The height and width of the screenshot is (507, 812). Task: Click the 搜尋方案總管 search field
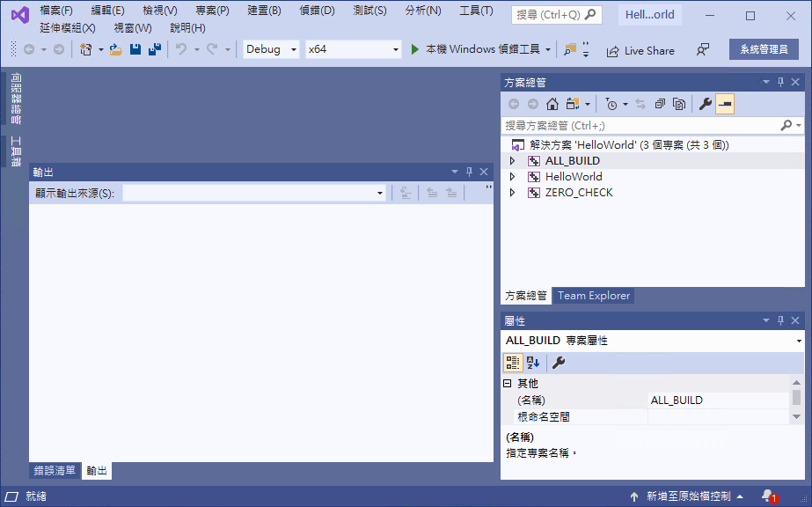641,125
